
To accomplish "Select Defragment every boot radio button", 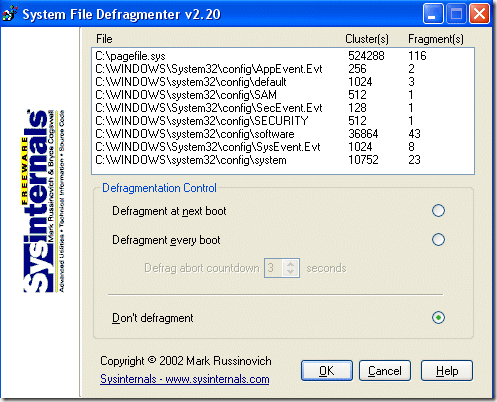I will point(438,240).
